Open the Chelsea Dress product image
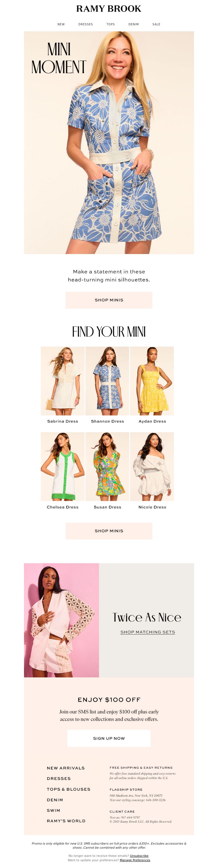This screenshot has width=218, height=868. [x=62, y=466]
